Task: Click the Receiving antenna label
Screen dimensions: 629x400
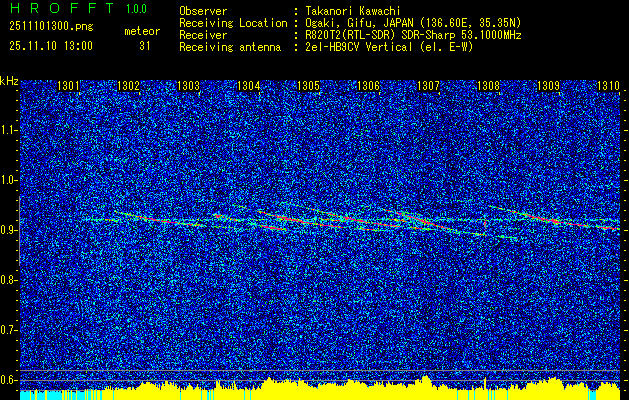Action: tap(230, 47)
